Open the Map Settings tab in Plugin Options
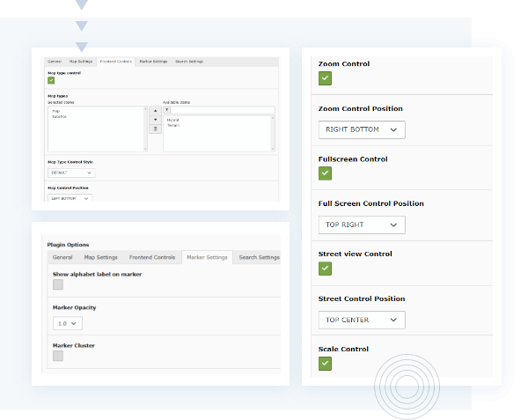The width and height of the screenshot is (528, 420). pyautogui.click(x=100, y=257)
